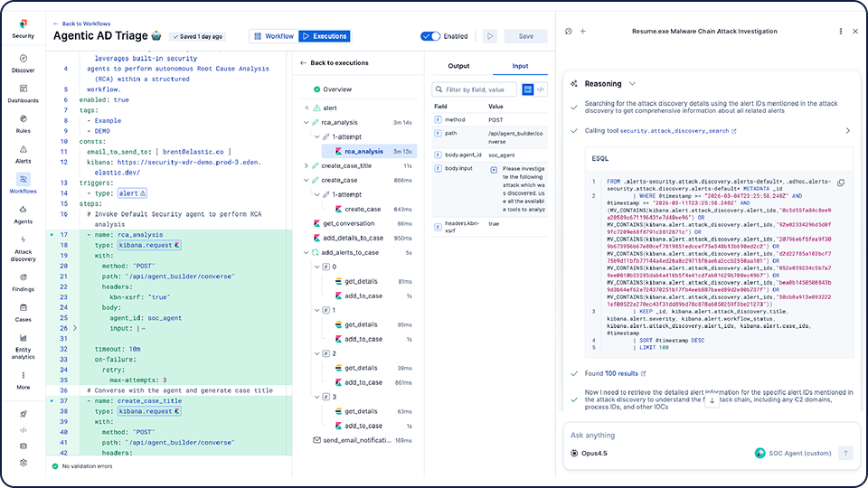
Task: Copy the ESQL query with copy icon
Action: (841, 183)
